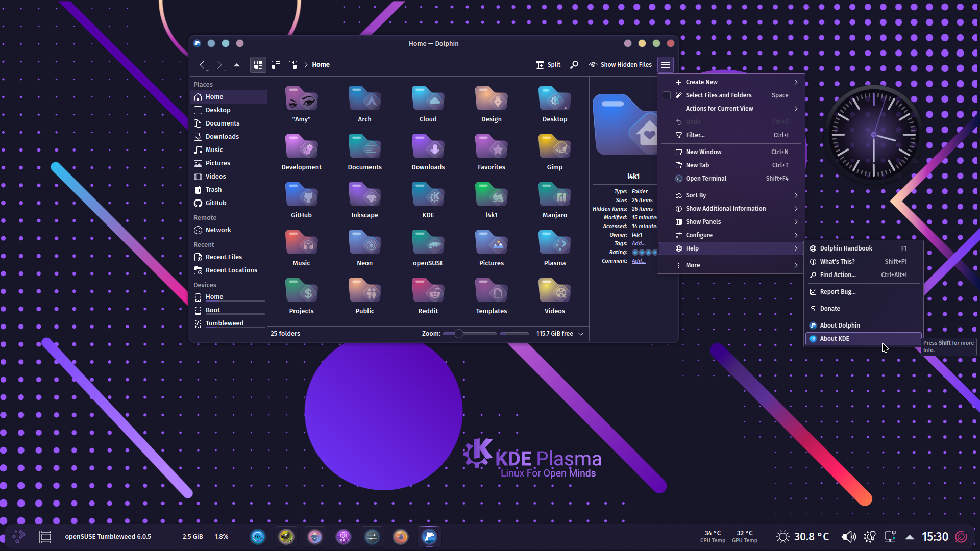Click Donate in Help submenu

(x=864, y=309)
